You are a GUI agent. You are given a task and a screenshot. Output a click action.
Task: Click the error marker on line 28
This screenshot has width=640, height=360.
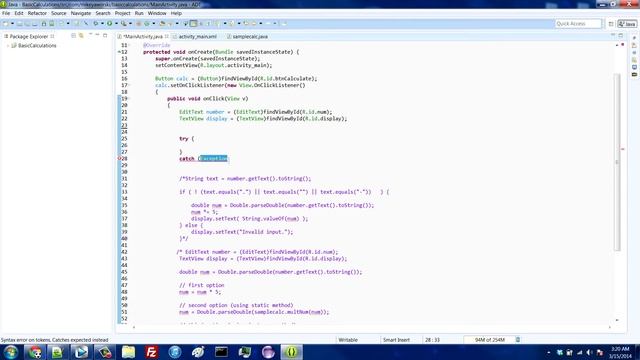[120, 158]
